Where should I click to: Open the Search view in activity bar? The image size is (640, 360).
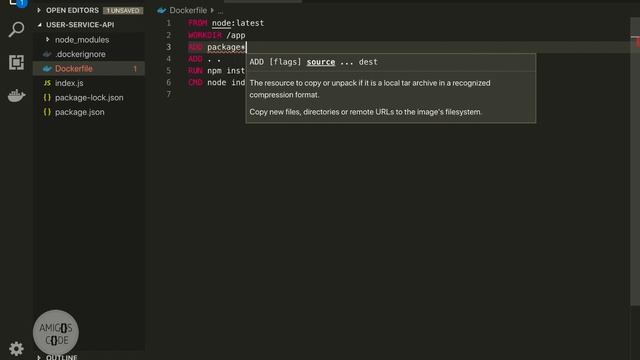point(16,29)
